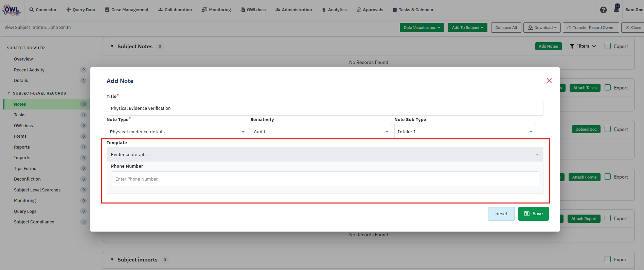This screenshot has width=644, height=270.
Task: Open the Query Data menu
Action: pos(81,10)
